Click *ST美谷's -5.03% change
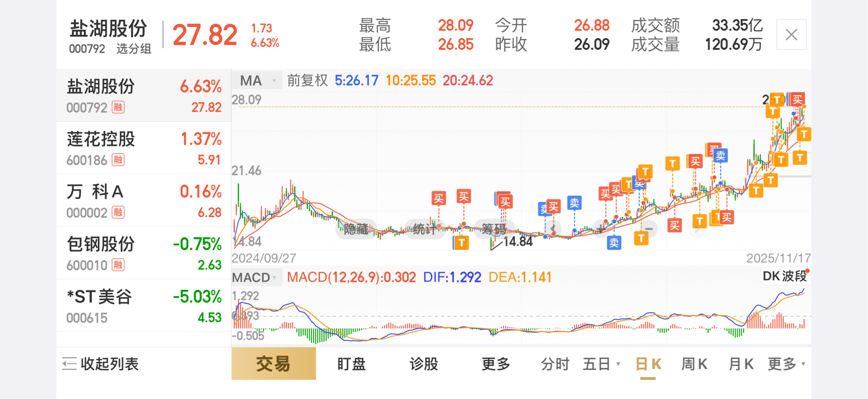 (197, 297)
